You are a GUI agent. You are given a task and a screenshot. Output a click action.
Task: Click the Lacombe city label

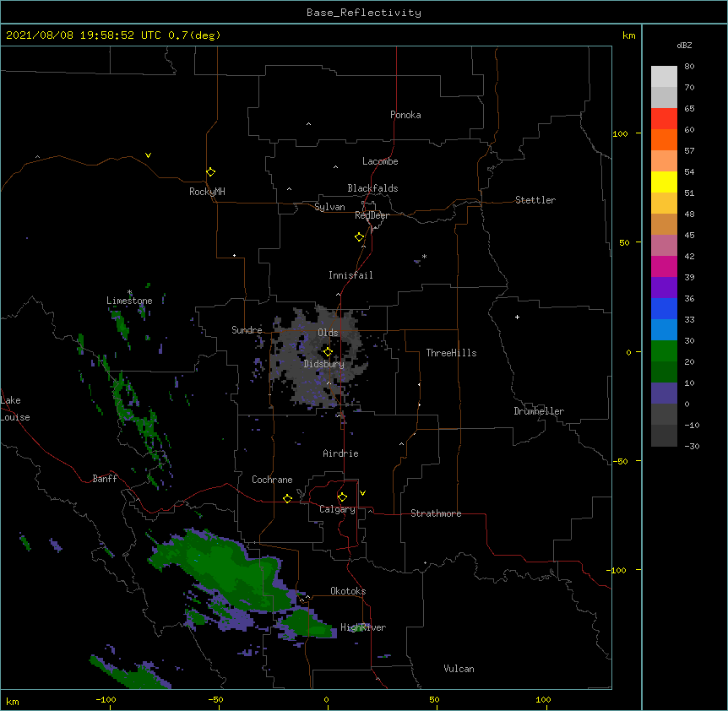[x=380, y=161]
